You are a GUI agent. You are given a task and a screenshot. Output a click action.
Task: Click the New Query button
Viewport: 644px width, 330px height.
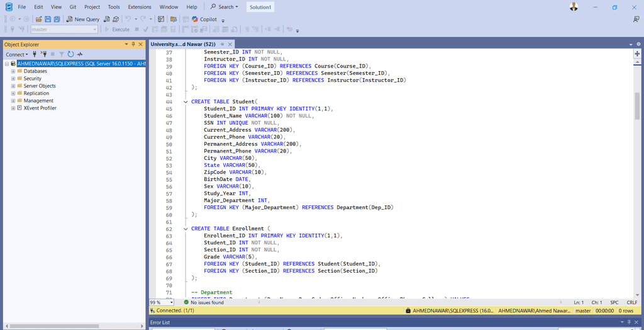click(x=83, y=20)
